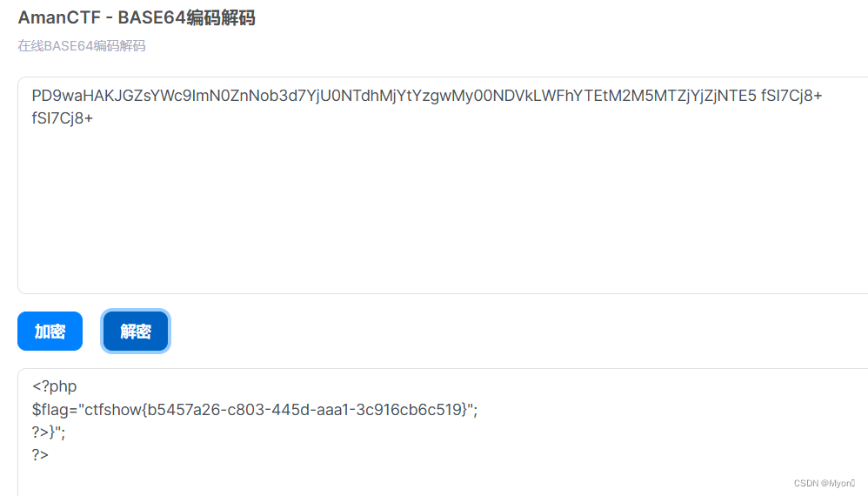The height and width of the screenshot is (496, 868).
Task: Click the 解密 decrypt button
Action: pyautogui.click(x=136, y=331)
